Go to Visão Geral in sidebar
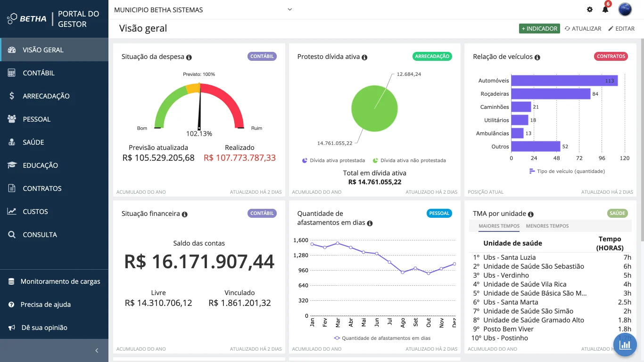This screenshot has width=644, height=362. tap(54, 49)
